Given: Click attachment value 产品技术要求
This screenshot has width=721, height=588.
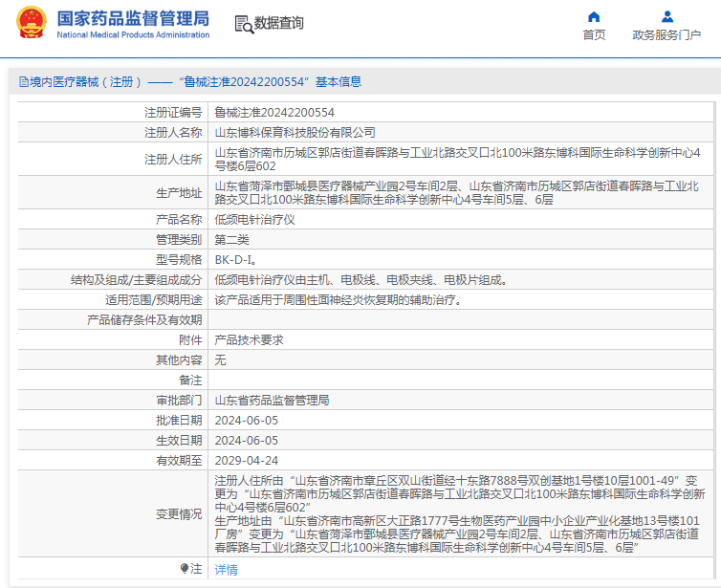Looking at the screenshot, I should click(x=249, y=340).
